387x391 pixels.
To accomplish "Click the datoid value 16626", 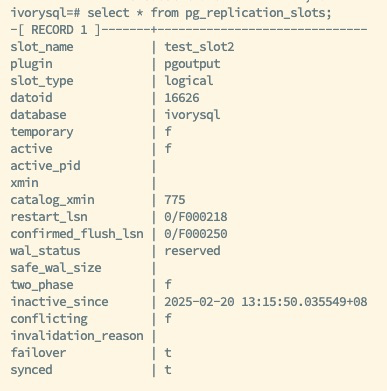I will point(182,98).
